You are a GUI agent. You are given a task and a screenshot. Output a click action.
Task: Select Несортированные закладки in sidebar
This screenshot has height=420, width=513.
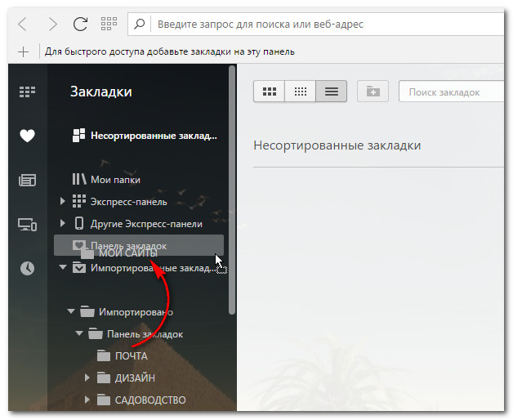pyautogui.click(x=144, y=136)
